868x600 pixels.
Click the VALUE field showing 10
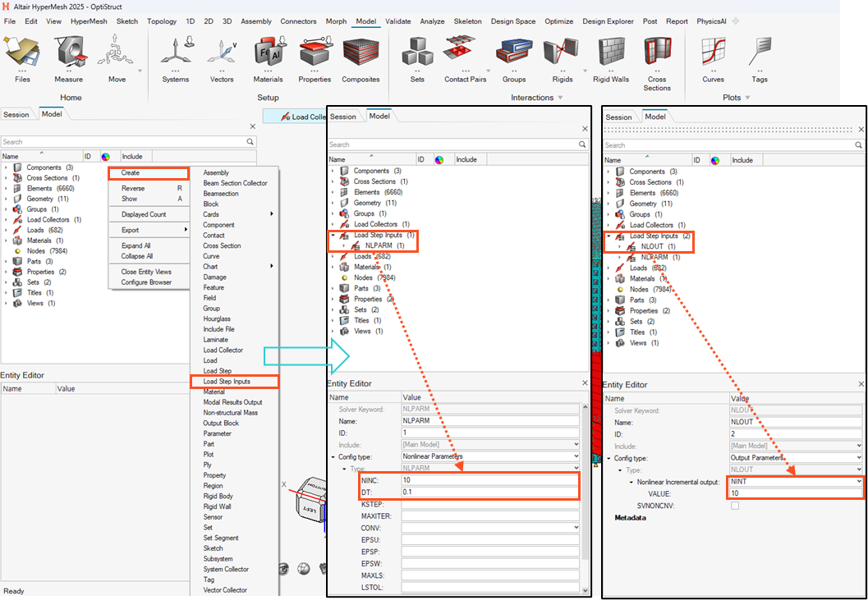coord(796,493)
